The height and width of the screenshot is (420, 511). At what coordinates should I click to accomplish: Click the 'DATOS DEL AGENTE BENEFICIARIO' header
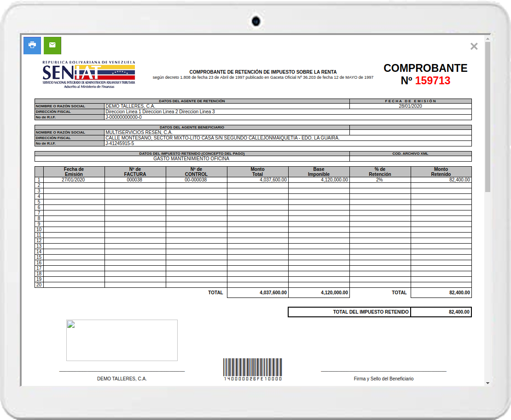[192, 127]
